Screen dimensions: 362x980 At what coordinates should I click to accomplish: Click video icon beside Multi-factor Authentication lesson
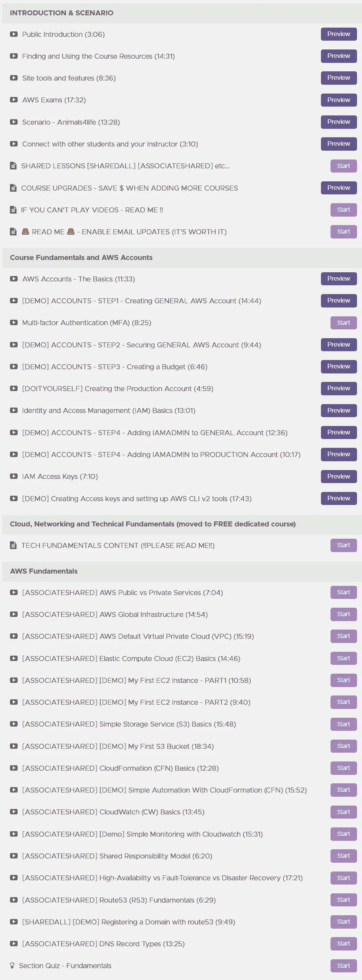(x=14, y=322)
